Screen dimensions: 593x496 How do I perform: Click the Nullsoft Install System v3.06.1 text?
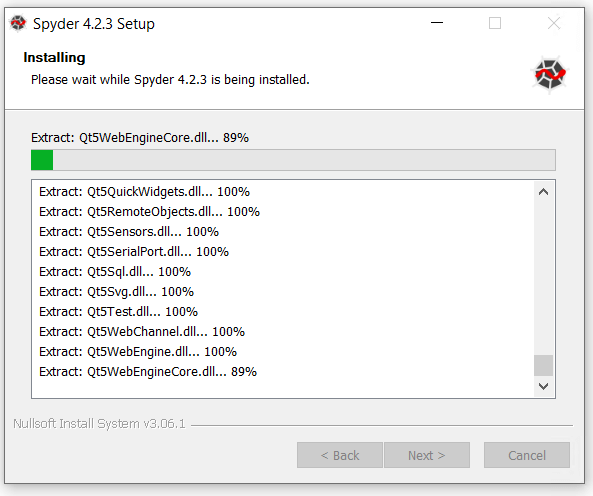[x=99, y=424]
